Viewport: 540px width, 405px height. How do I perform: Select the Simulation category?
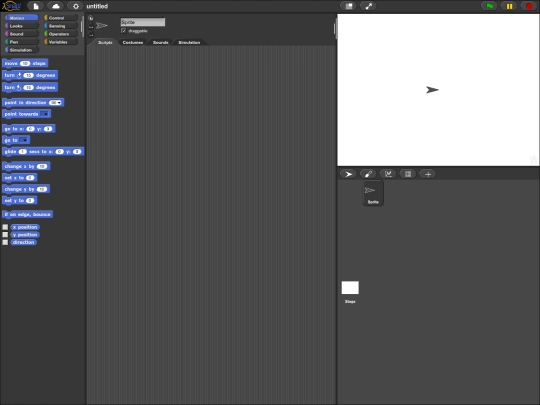tap(21, 50)
